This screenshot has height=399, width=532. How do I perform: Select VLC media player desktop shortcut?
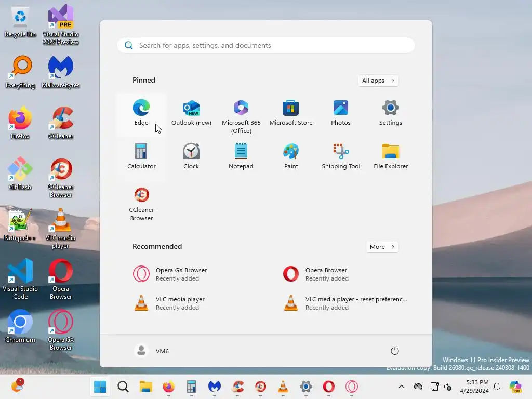[x=61, y=229]
